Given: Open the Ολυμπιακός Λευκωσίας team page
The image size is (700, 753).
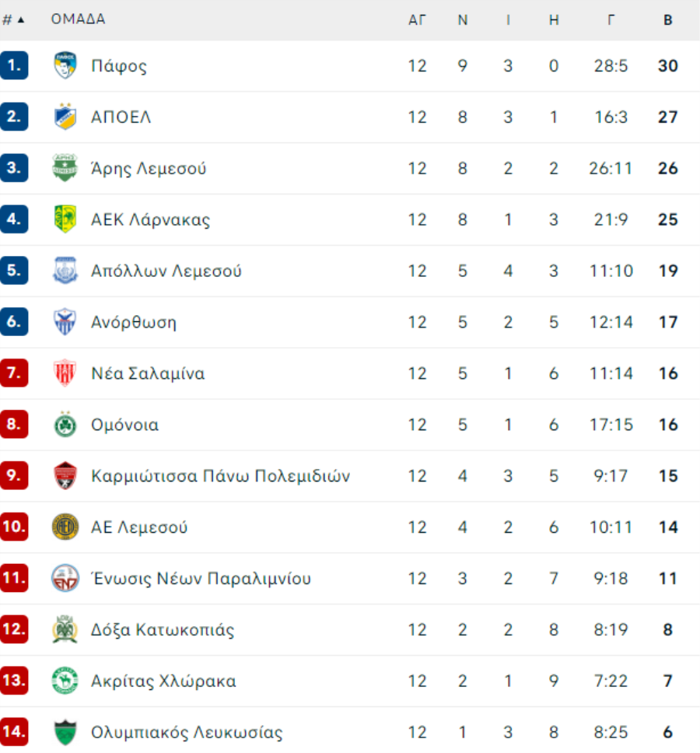Looking at the screenshot, I should [187, 732].
